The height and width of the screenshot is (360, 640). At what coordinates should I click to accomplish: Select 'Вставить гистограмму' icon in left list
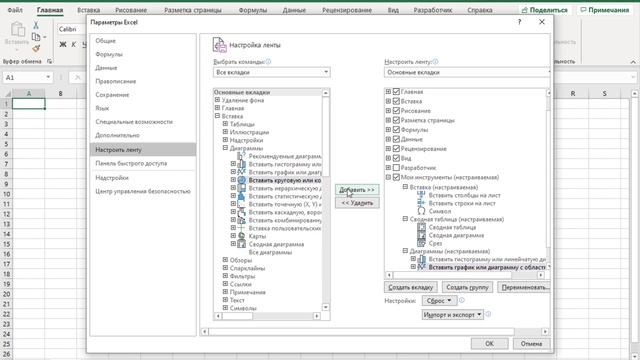pos(242,164)
